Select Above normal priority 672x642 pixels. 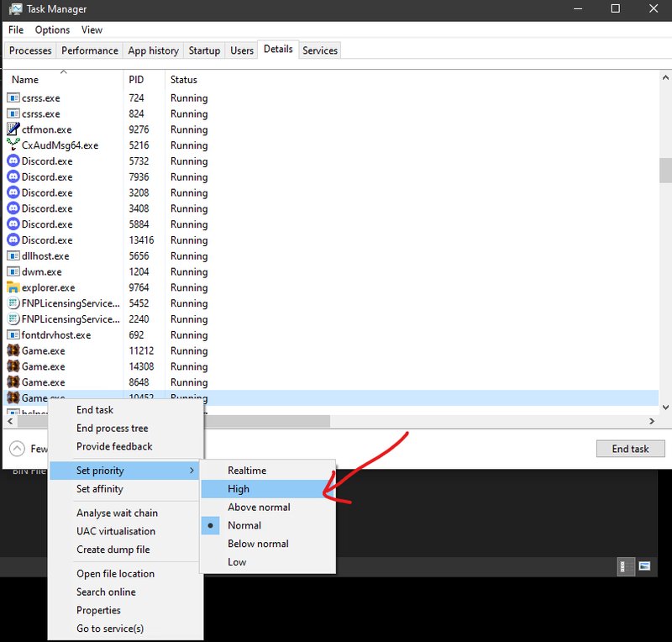[x=268, y=507]
